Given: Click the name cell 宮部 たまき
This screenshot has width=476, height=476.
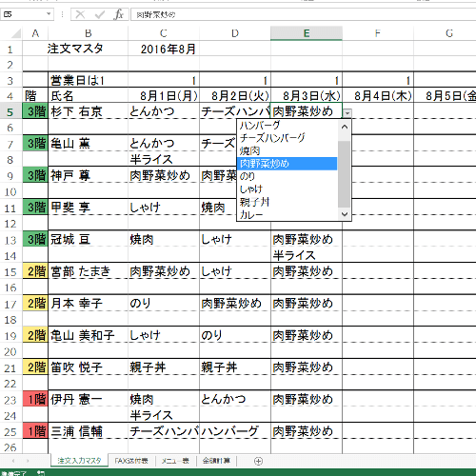Looking at the screenshot, I should [89, 271].
